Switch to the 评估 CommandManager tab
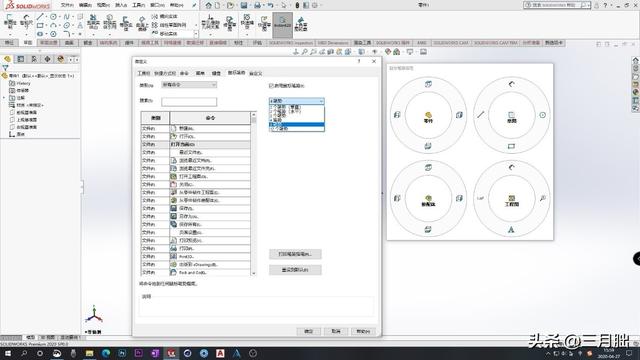This screenshot has width=640, height=360. (x=257, y=42)
